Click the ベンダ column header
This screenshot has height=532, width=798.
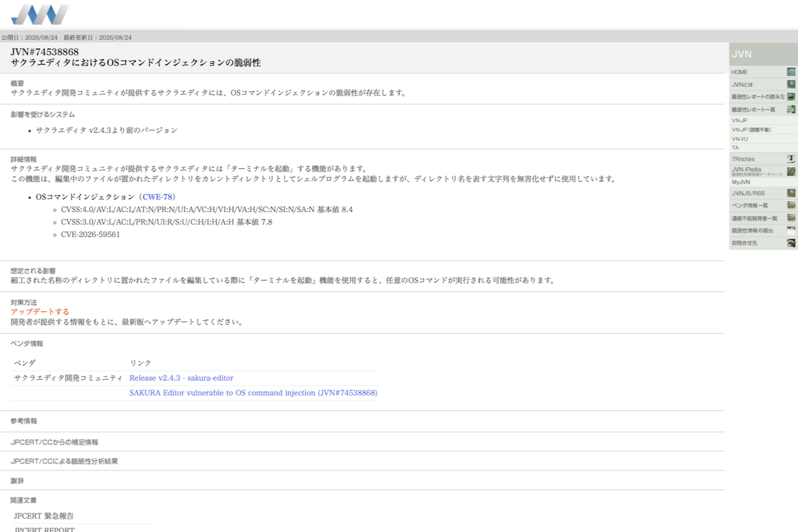[x=25, y=363]
